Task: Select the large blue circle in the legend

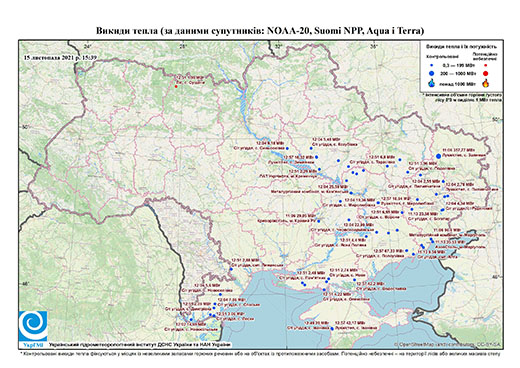Action: point(432,73)
